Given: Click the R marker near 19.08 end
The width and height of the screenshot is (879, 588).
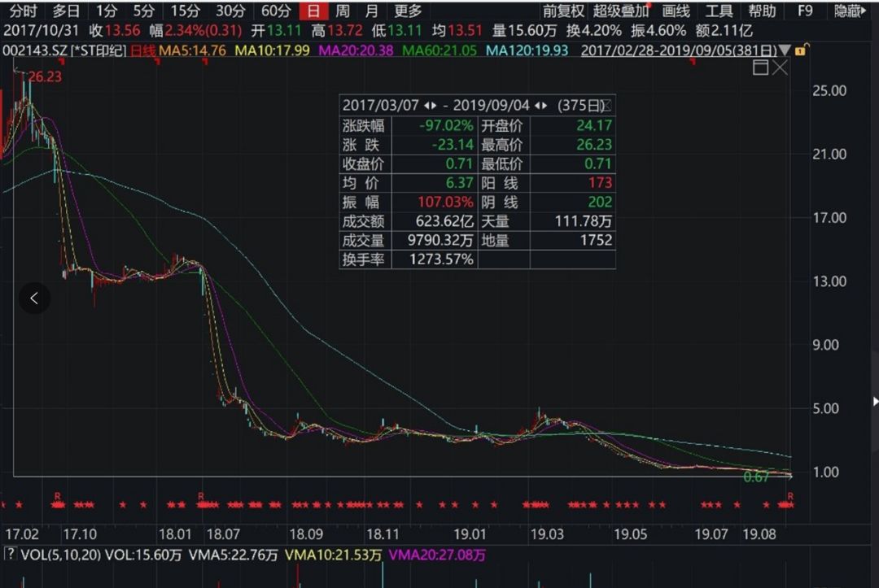Looking at the screenshot, I should coord(789,496).
